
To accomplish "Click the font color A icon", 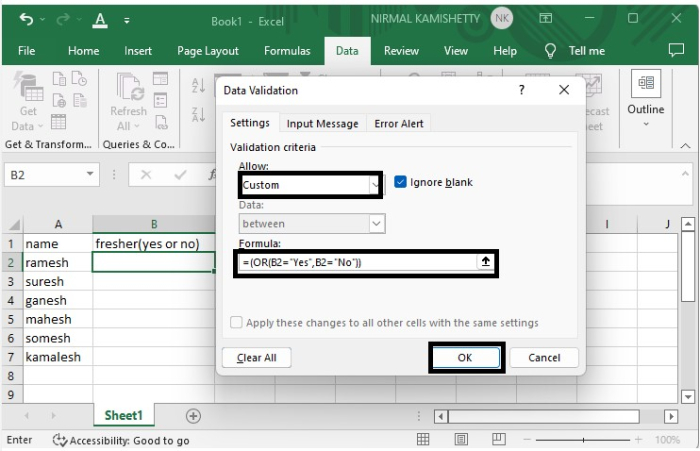I will (100, 20).
